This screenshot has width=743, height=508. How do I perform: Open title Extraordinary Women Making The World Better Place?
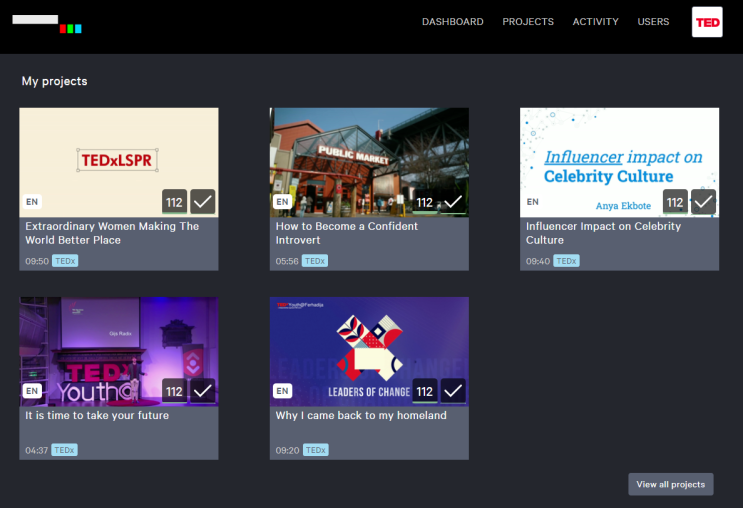click(112, 233)
